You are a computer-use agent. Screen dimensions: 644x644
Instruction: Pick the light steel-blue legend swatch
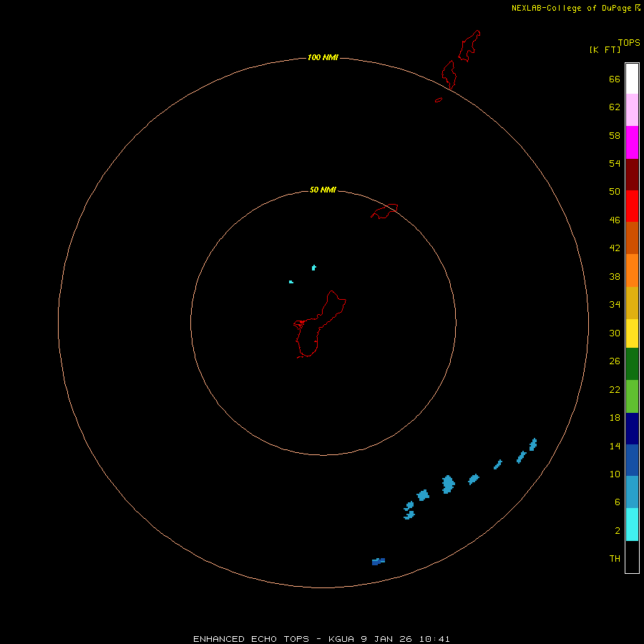(632, 492)
